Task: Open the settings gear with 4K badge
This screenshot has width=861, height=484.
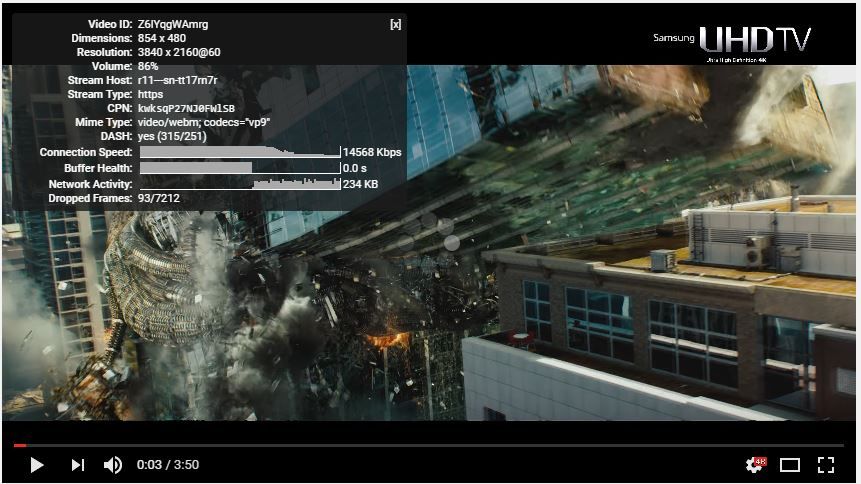Action: pos(756,464)
